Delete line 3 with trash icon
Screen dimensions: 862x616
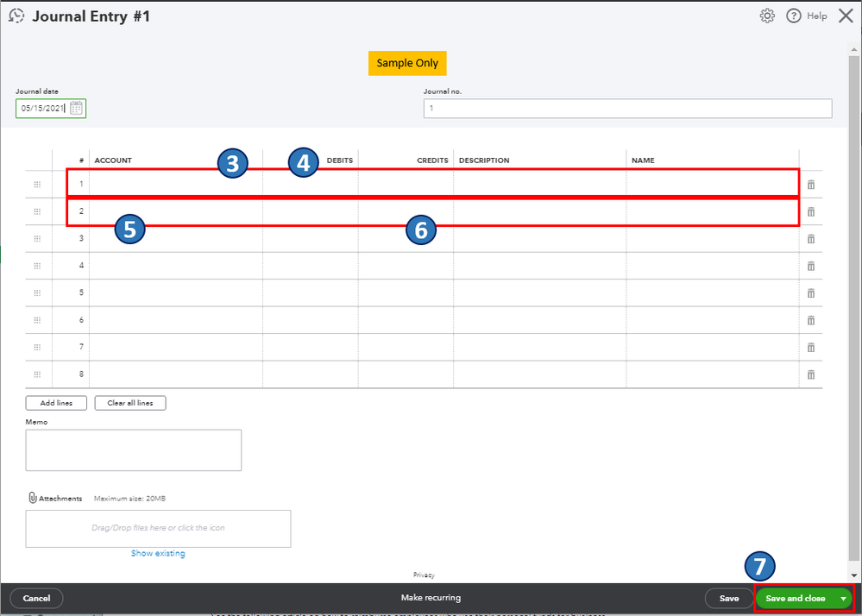[811, 238]
